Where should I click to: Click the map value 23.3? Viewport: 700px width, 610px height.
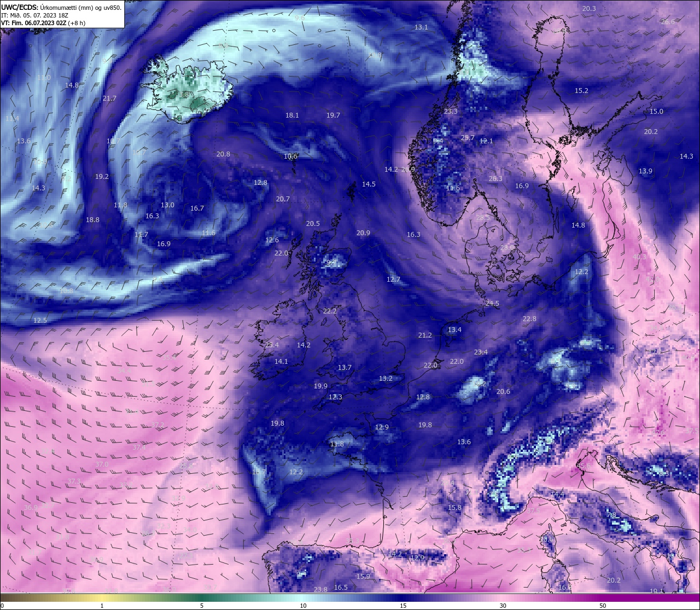(451, 112)
